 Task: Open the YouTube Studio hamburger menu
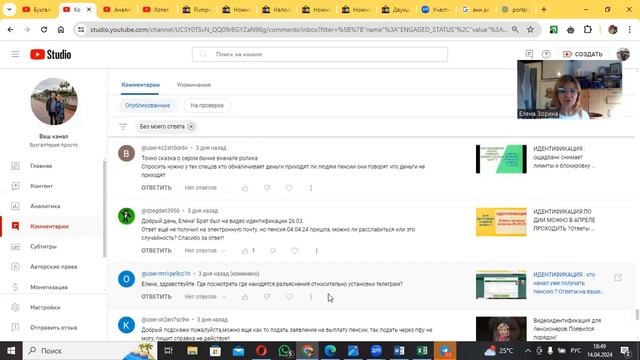(x=16, y=54)
